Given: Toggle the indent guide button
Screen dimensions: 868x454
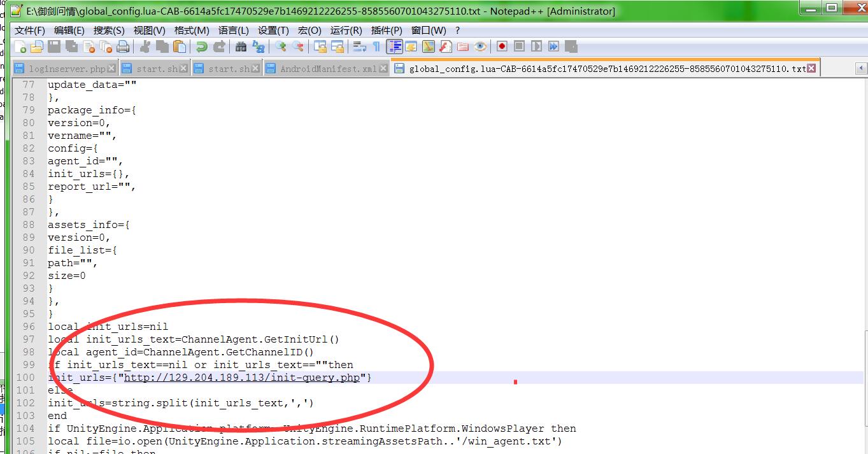Looking at the screenshot, I should pos(395,46).
